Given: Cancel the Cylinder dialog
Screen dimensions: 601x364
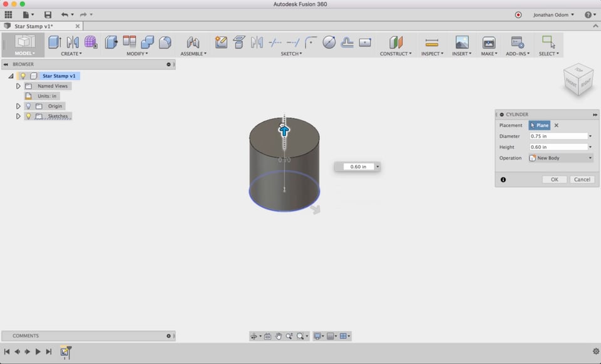Looking at the screenshot, I should click(582, 179).
